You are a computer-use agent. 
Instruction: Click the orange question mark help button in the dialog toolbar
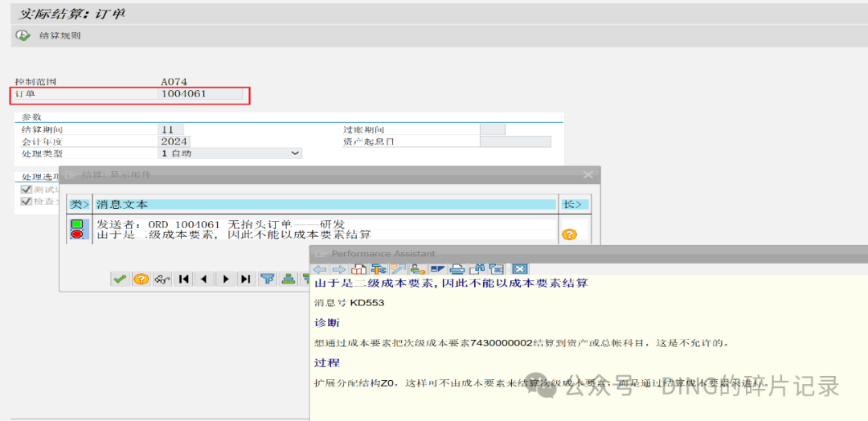click(141, 280)
